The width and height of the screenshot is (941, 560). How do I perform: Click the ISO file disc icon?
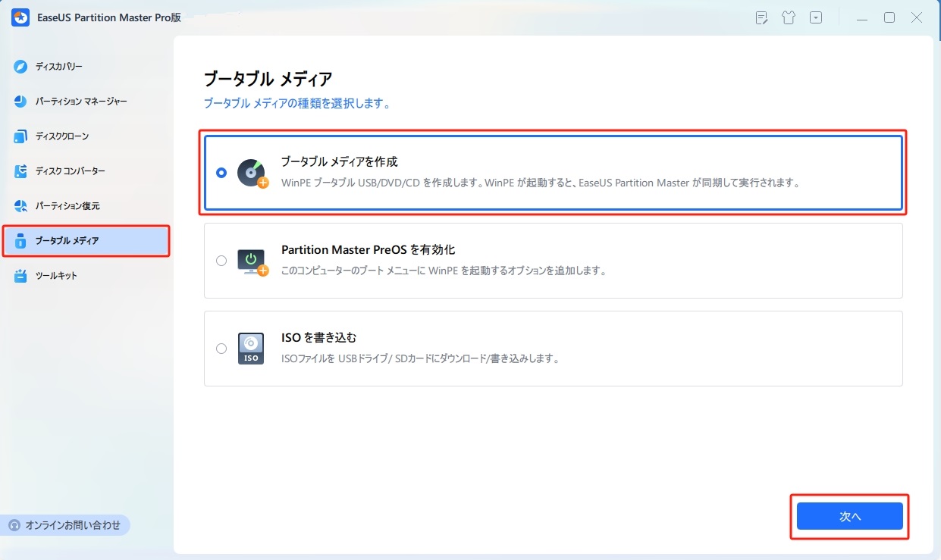251,349
